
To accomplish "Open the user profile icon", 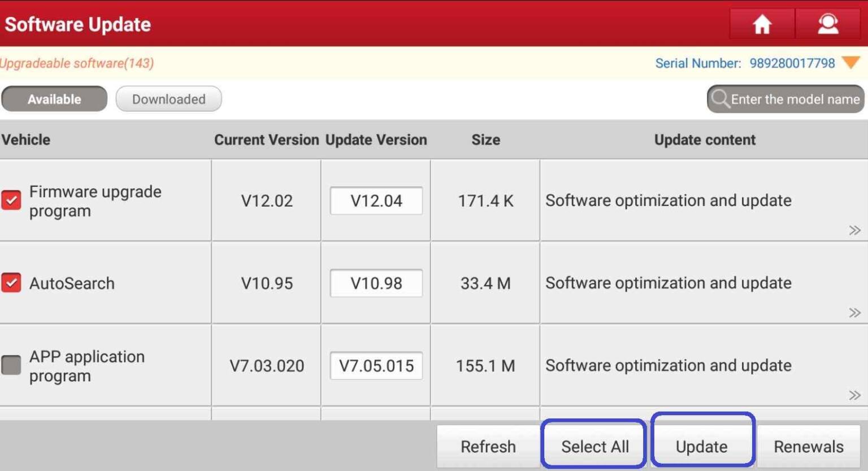I will pyautogui.click(x=828, y=24).
